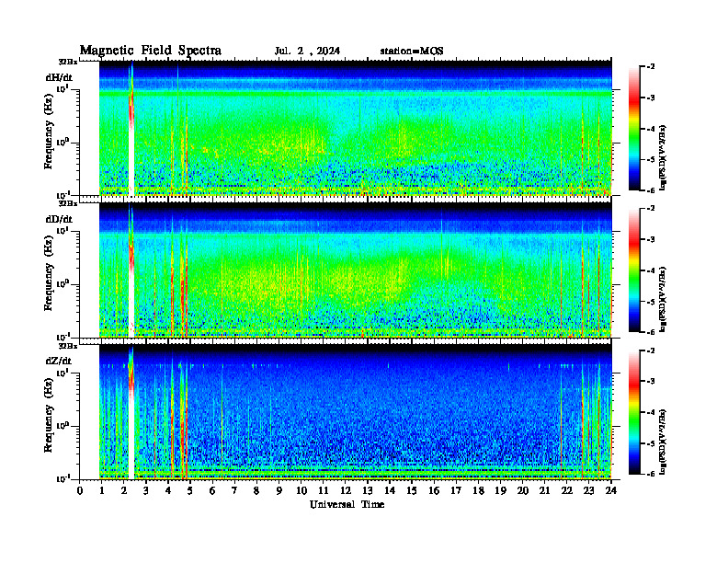Click the "20" tick on the Universal Time axis
This screenshot has height=563, width=728.
point(523,491)
